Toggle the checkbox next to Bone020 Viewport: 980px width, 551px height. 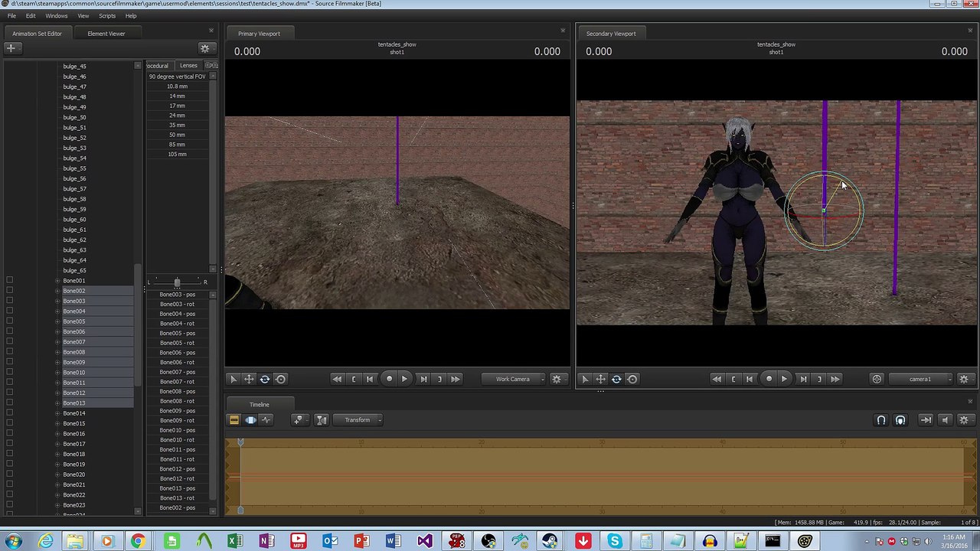(9, 474)
